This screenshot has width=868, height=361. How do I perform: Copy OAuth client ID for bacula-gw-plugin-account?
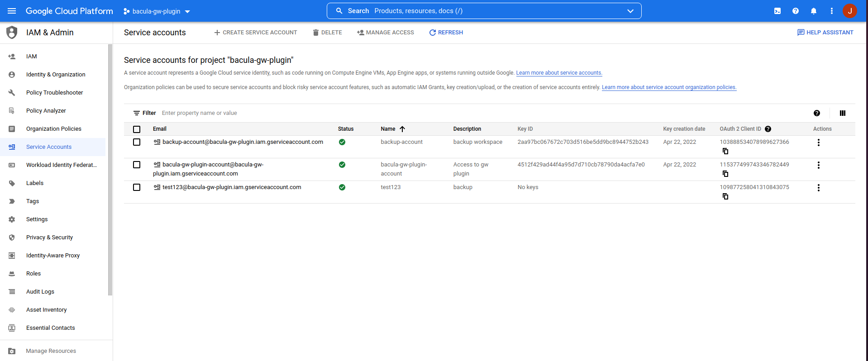point(725,174)
